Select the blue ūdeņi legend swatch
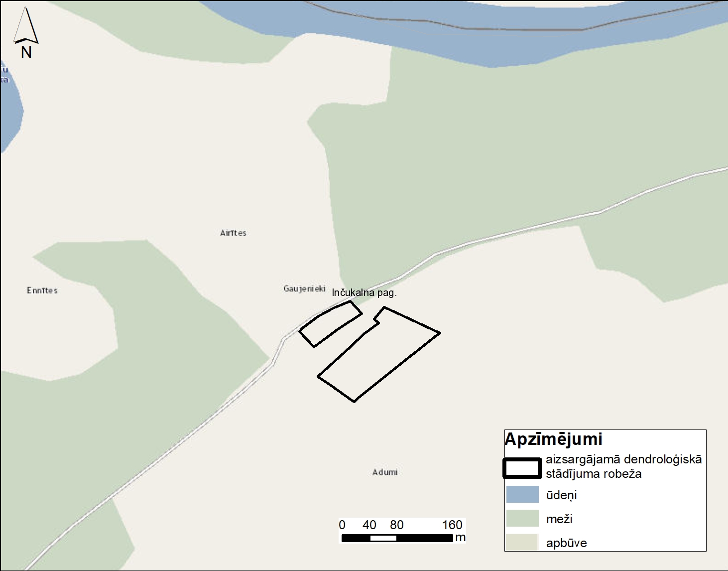The height and width of the screenshot is (571, 728). click(522, 494)
